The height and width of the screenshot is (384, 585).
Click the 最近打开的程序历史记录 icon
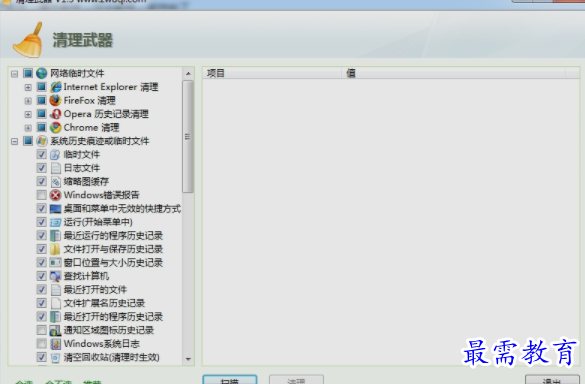click(55, 317)
